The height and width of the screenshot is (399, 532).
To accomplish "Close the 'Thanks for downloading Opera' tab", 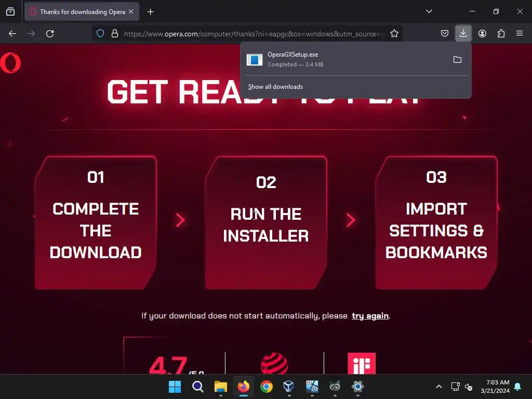I will [131, 11].
